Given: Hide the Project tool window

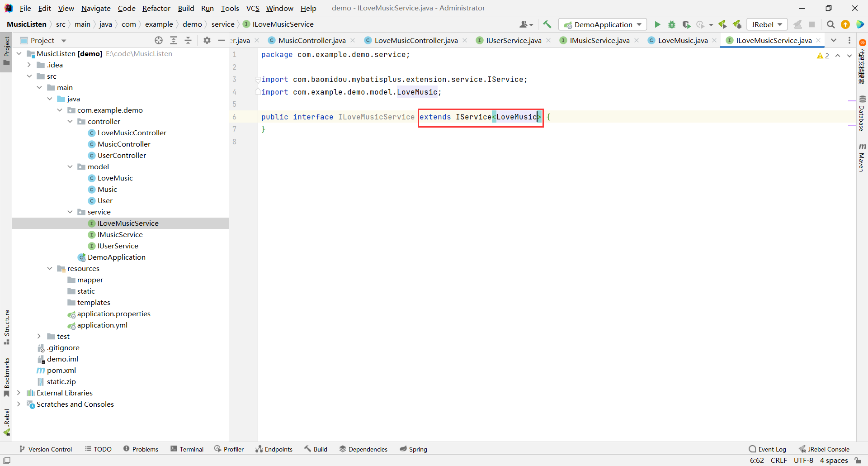Looking at the screenshot, I should pyautogui.click(x=222, y=40).
